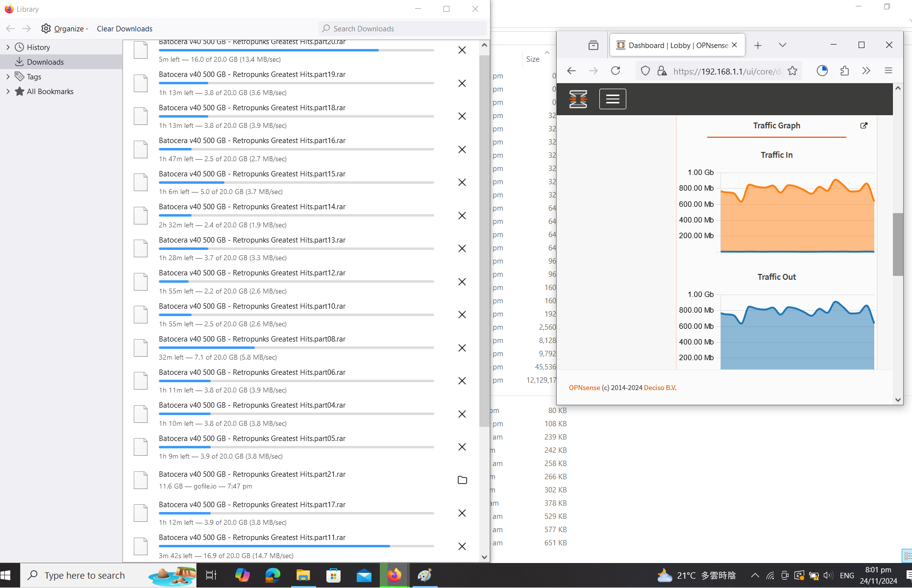912x588 pixels.
Task: Select the Dashboard OPNsense browser tab
Action: [677, 46]
